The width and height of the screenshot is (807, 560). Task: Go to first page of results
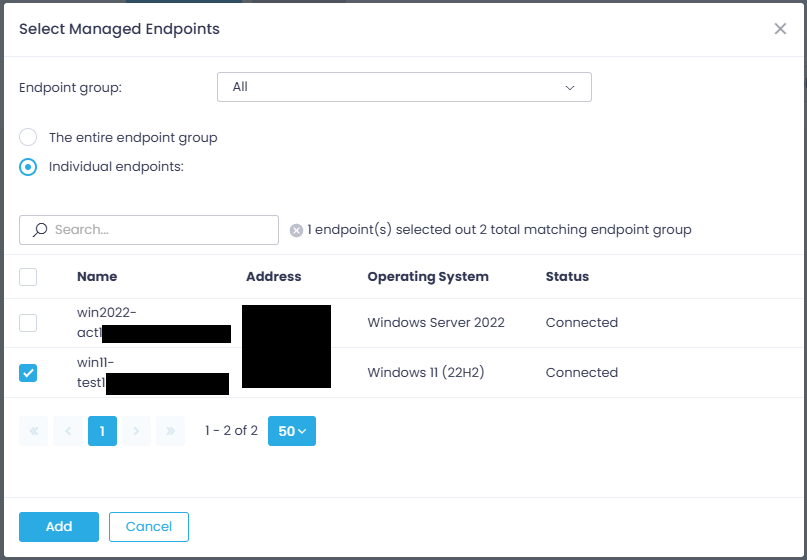point(33,431)
